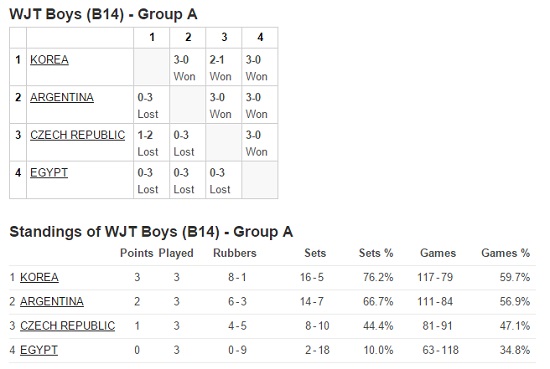The height and width of the screenshot is (369, 550).
Task: Click column 4 header in group table
Action: click(260, 37)
